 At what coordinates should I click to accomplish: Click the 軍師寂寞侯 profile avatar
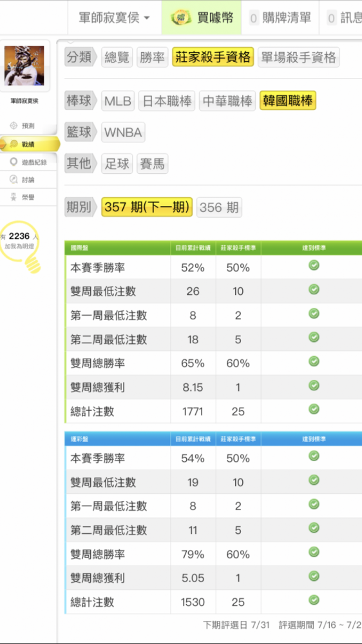24,66
